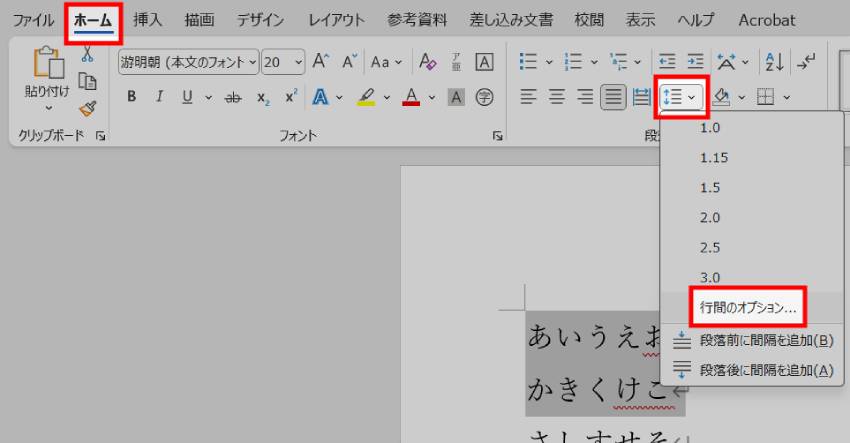
Task: Expand the shading color dropdown arrow
Action: click(742, 98)
